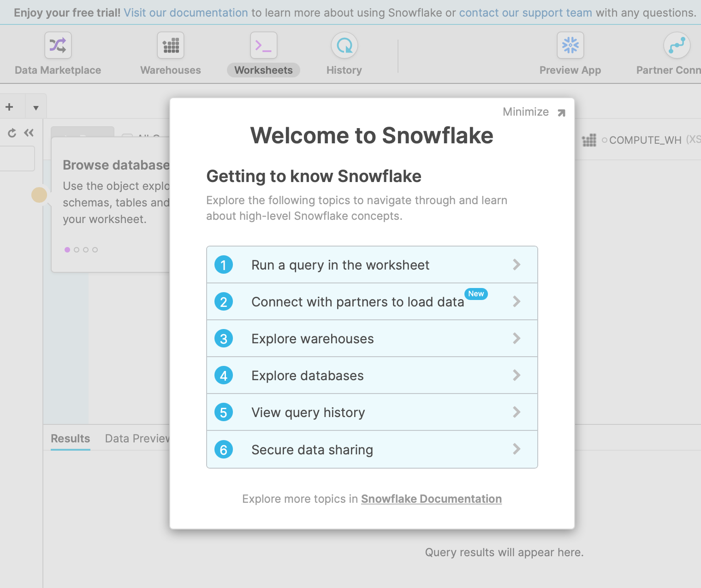Switch to the Data Preview tab
Viewport: 701px width, 588px height.
pyautogui.click(x=137, y=438)
